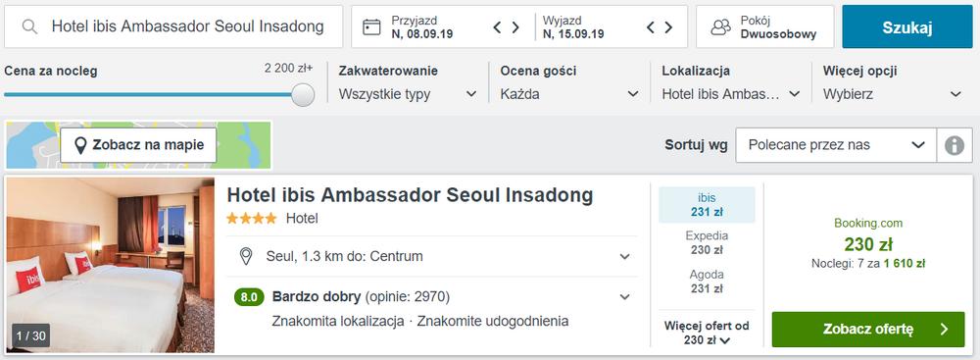
Task: Click the price per night slider handle
Action: [303, 94]
